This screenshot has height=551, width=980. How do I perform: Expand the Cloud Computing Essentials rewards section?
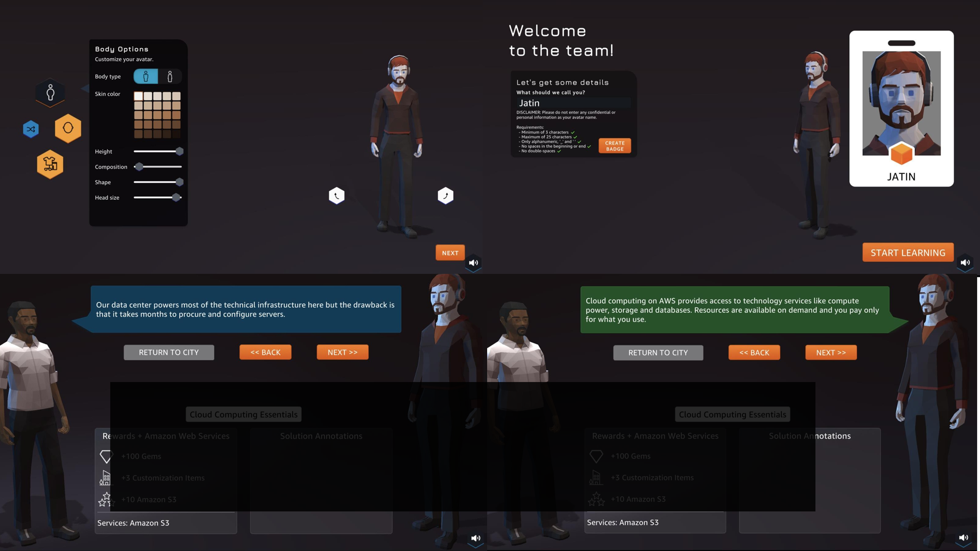point(166,435)
